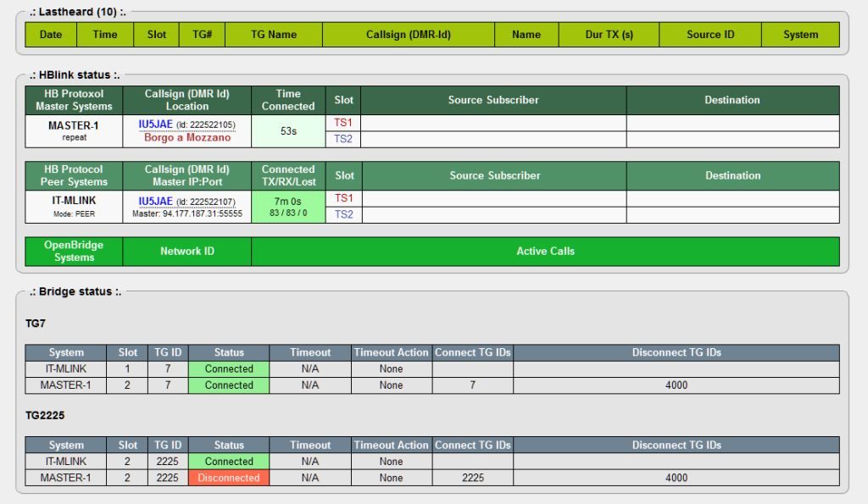Screen dimensions: 868x504
Task: Click the OpenBridge Systems header cell
Action: (x=74, y=252)
